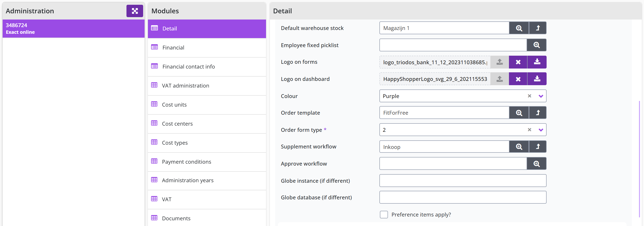Upload a new Logo on forms file
The height and width of the screenshot is (226, 644).
(499, 62)
